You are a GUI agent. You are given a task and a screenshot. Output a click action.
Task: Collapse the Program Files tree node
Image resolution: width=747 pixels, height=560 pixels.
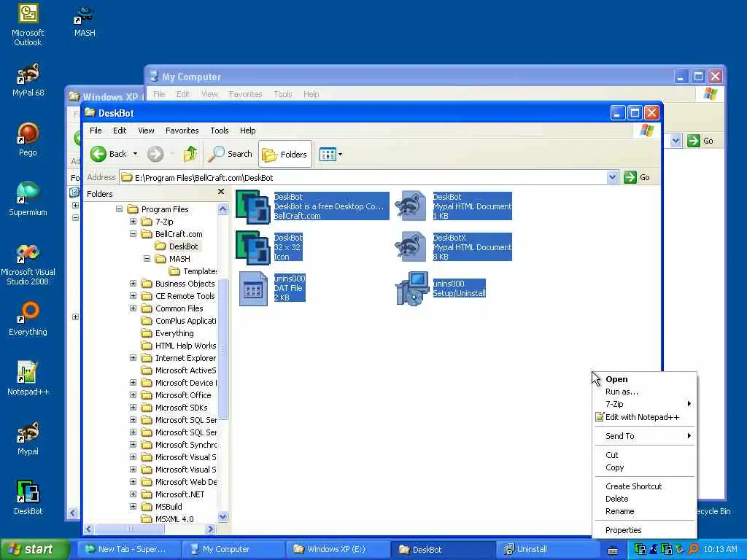(119, 209)
